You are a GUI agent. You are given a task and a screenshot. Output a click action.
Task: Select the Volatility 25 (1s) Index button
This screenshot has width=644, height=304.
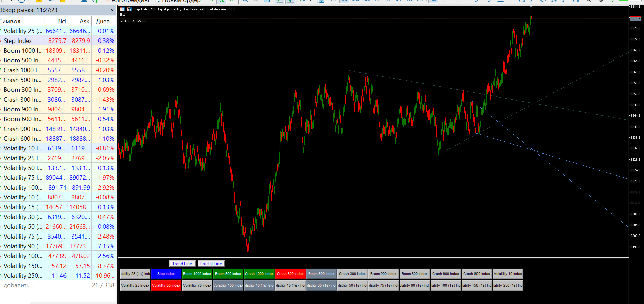point(135,274)
